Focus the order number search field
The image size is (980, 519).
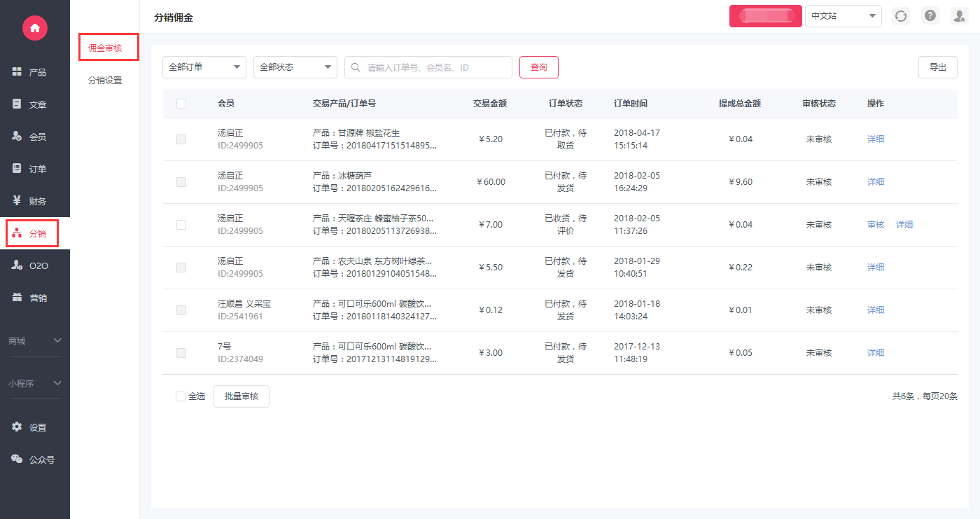tap(434, 67)
